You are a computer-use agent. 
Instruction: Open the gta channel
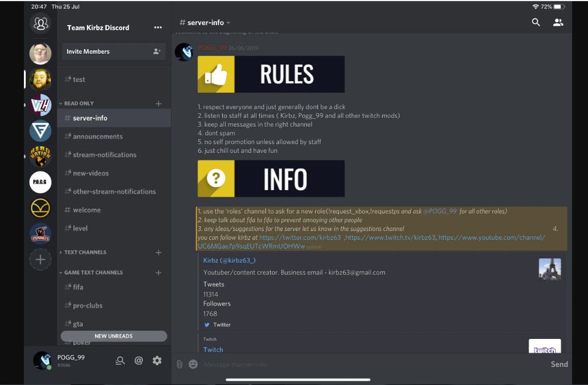click(x=114, y=324)
